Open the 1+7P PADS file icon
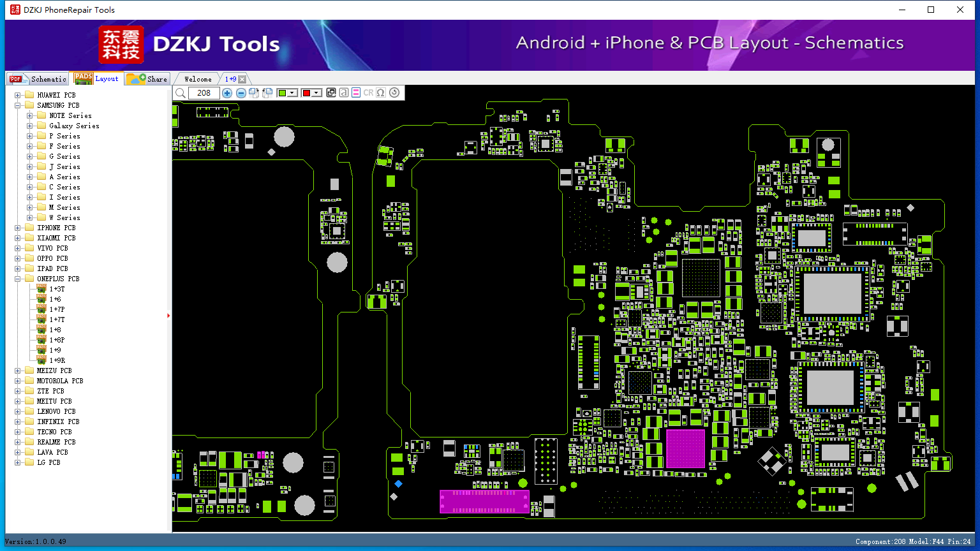980x551 pixels. point(42,309)
